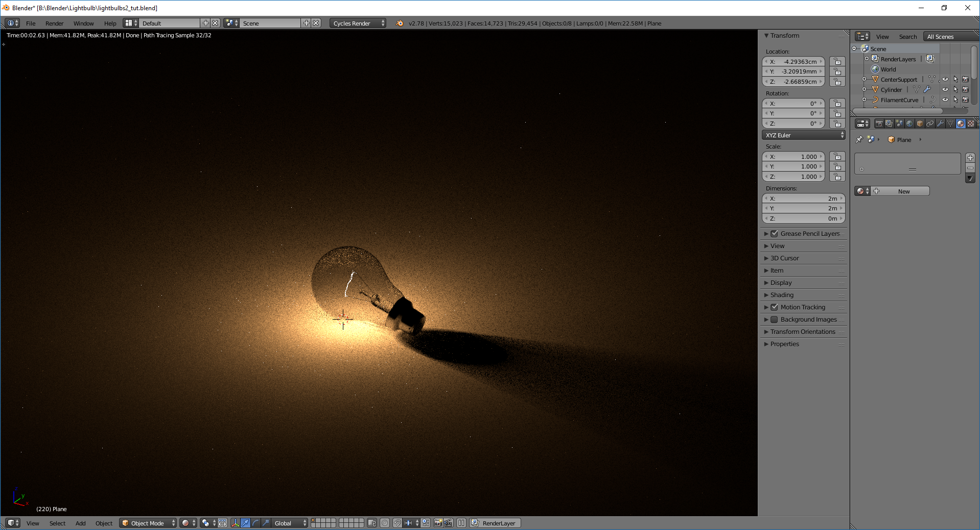Open the Object properties tab
The image size is (980, 530).
pos(920,124)
